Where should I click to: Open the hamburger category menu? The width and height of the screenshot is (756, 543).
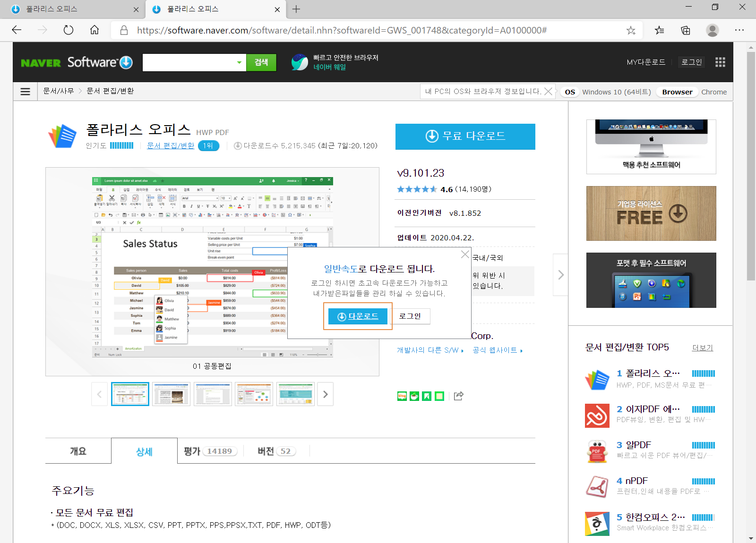(26, 92)
